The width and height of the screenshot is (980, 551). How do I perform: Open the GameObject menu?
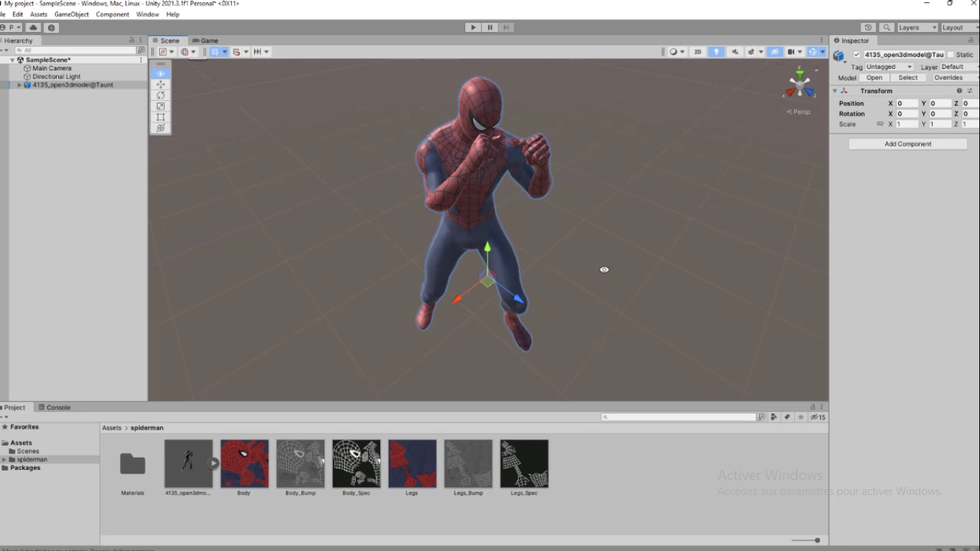click(x=71, y=14)
